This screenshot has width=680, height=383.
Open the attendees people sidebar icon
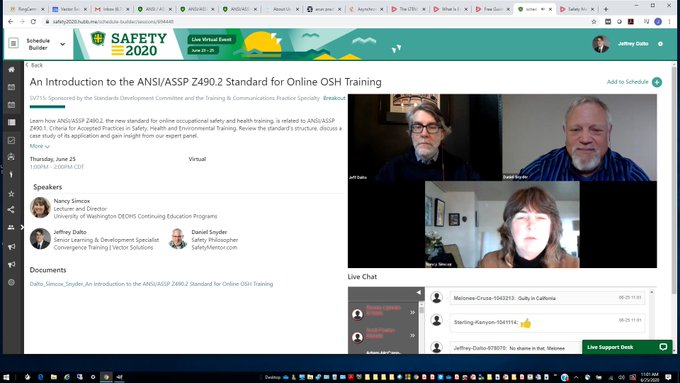point(11,227)
